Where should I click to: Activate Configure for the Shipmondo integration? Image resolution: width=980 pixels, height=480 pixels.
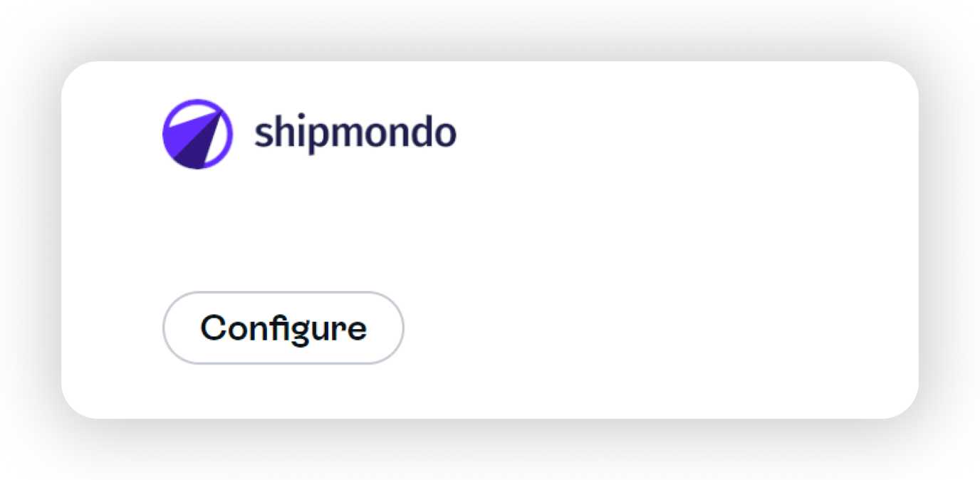[x=283, y=328]
